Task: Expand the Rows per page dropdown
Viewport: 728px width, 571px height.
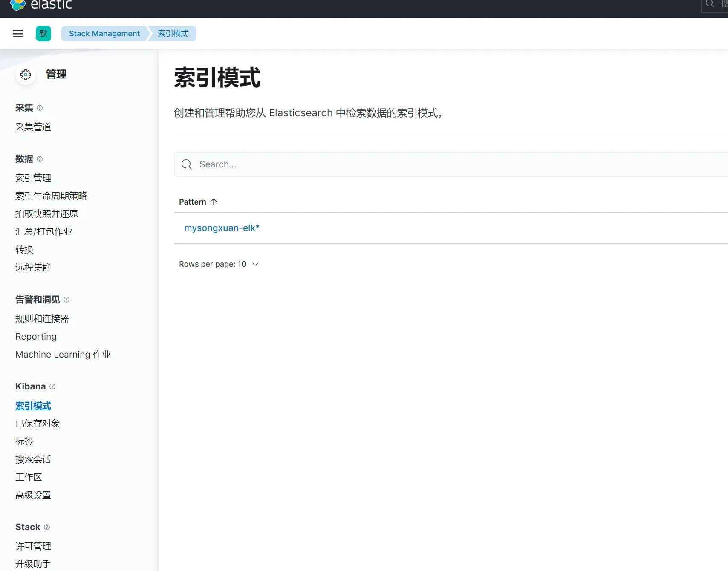Action: (x=219, y=264)
